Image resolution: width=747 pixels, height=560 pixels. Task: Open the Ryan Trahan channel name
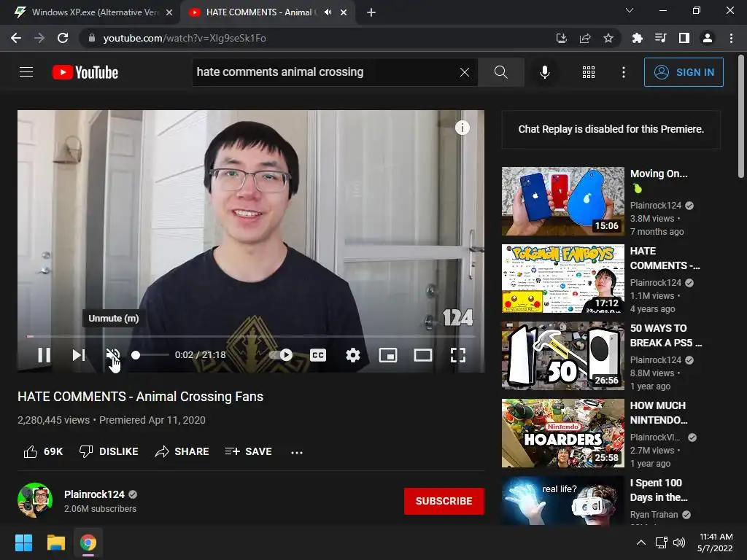click(654, 515)
